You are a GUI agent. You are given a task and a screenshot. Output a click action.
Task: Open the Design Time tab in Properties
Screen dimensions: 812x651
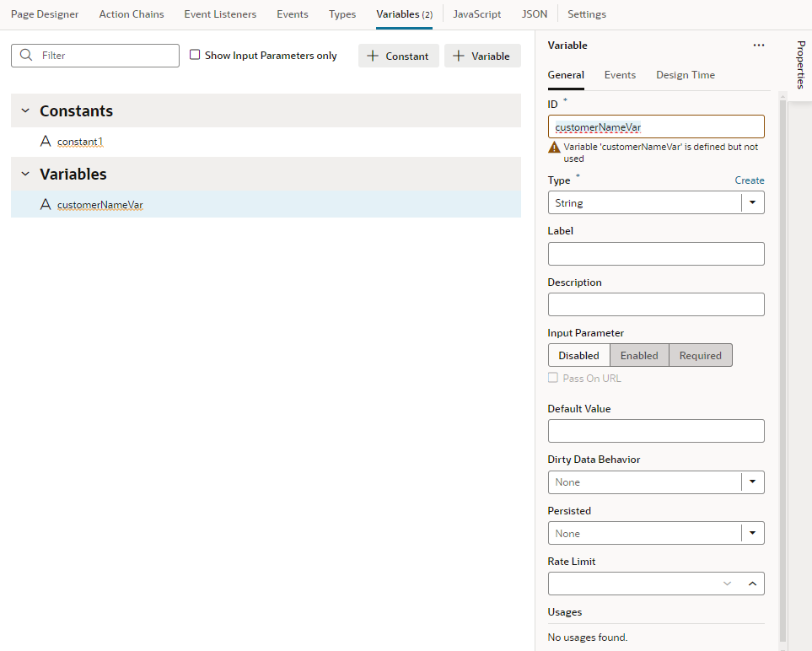(x=685, y=75)
